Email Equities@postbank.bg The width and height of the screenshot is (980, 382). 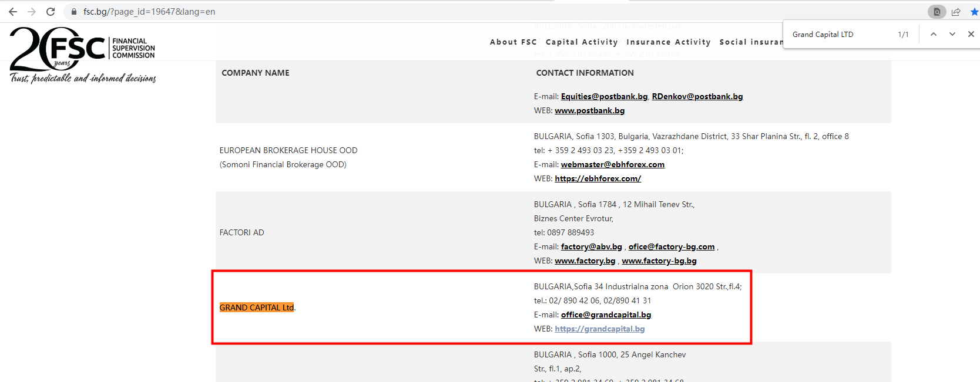[604, 96]
